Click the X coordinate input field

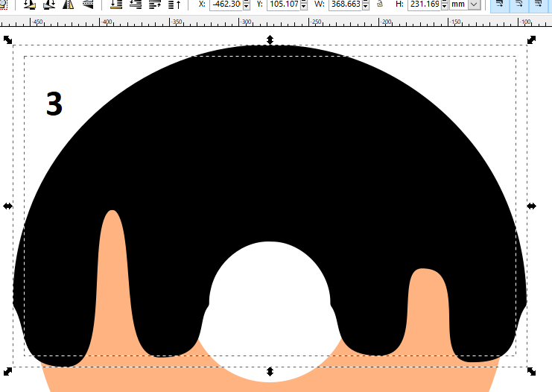coord(226,4)
